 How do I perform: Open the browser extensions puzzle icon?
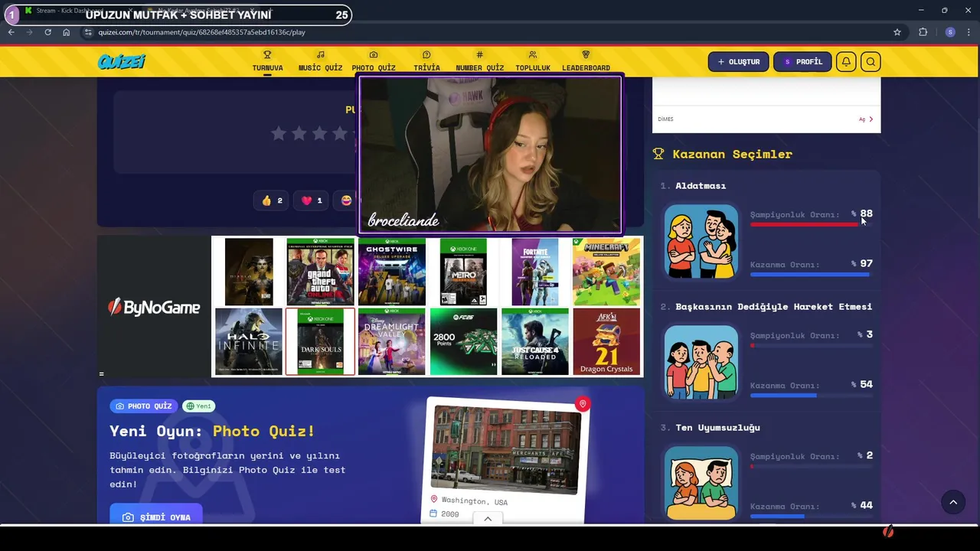point(923,32)
